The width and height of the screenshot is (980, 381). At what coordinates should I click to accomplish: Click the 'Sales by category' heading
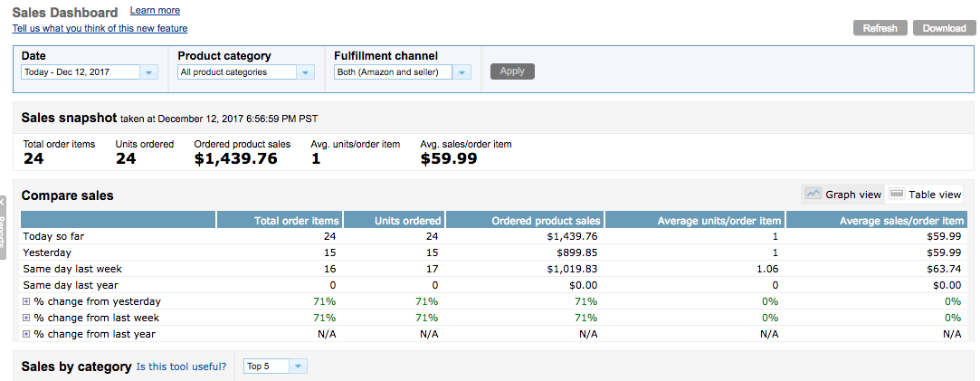click(76, 367)
